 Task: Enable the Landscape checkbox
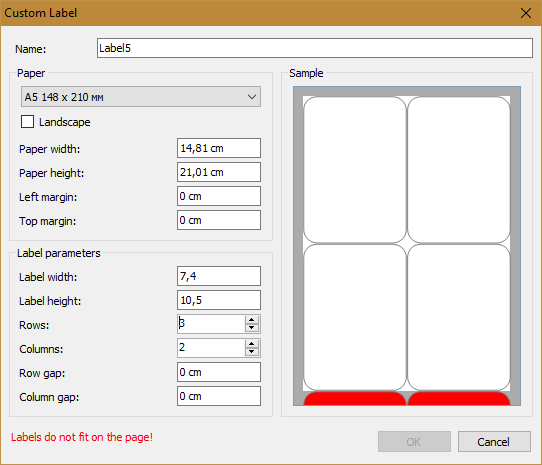point(27,122)
